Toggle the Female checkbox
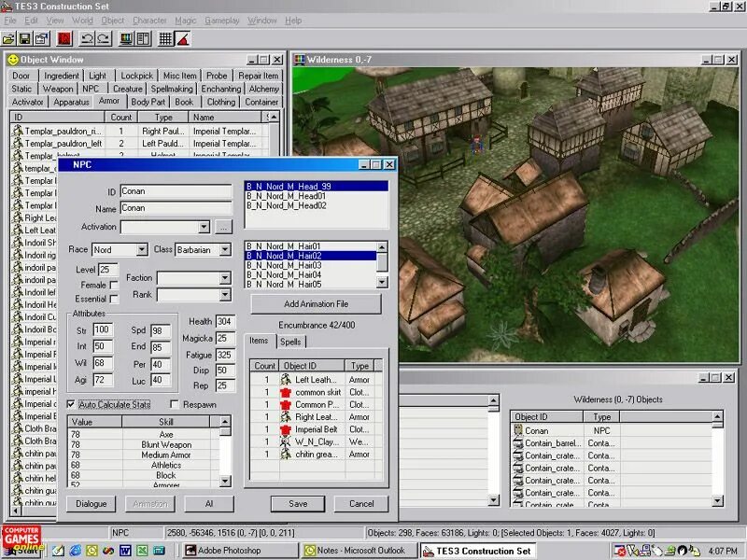Image resolution: width=747 pixels, height=560 pixels. [x=114, y=285]
